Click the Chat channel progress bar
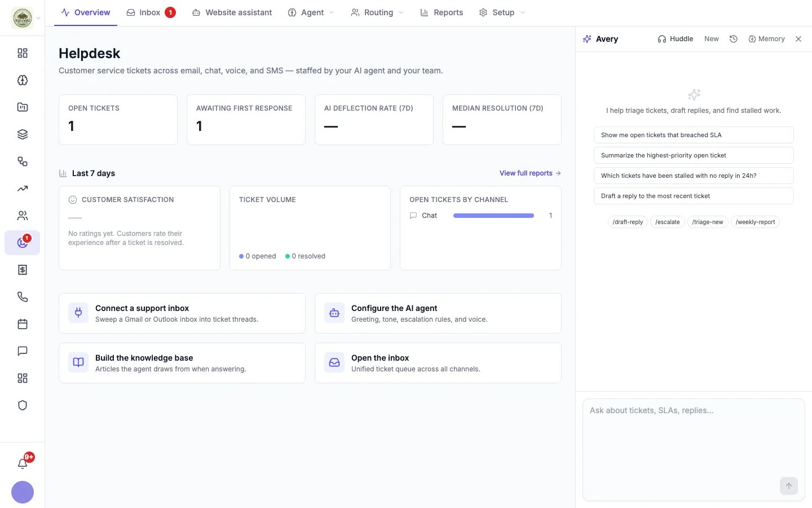This screenshot has width=812, height=508. click(x=493, y=216)
